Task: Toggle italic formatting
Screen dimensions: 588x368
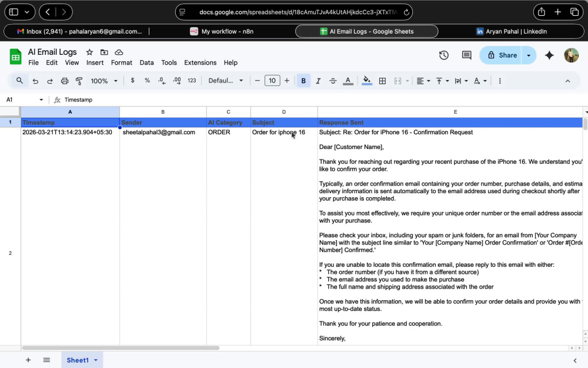Action: 318,81
